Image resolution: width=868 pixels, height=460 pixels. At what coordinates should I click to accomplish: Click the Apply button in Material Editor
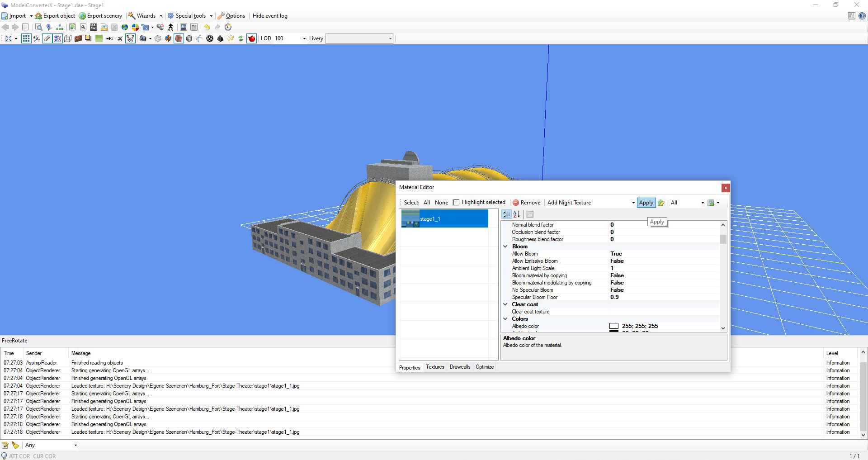point(646,203)
